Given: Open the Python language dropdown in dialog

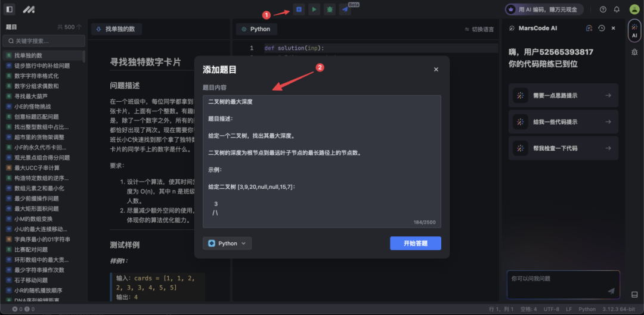Looking at the screenshot, I should pos(227,243).
